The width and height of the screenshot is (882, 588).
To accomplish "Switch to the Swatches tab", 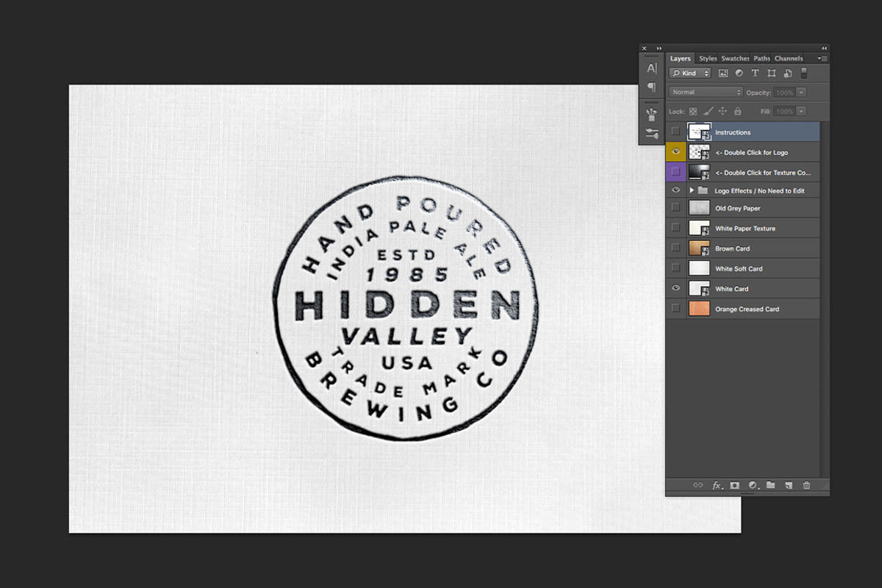I will click(735, 58).
